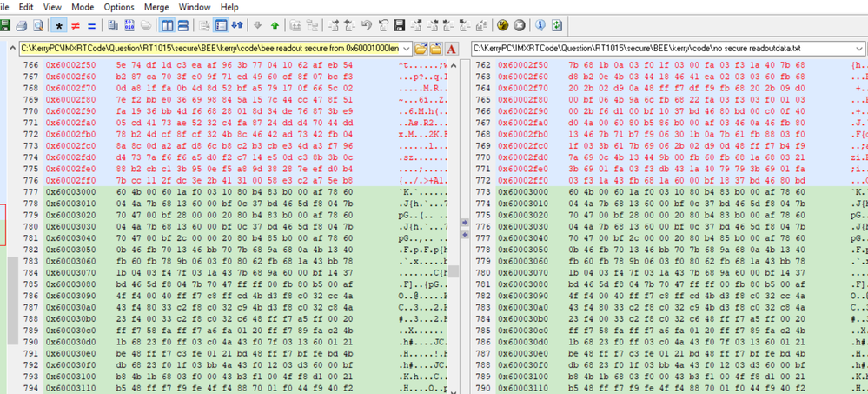This screenshot has height=394, width=868.
Task: Click the green Refresh compare document icon
Action: (557, 25)
